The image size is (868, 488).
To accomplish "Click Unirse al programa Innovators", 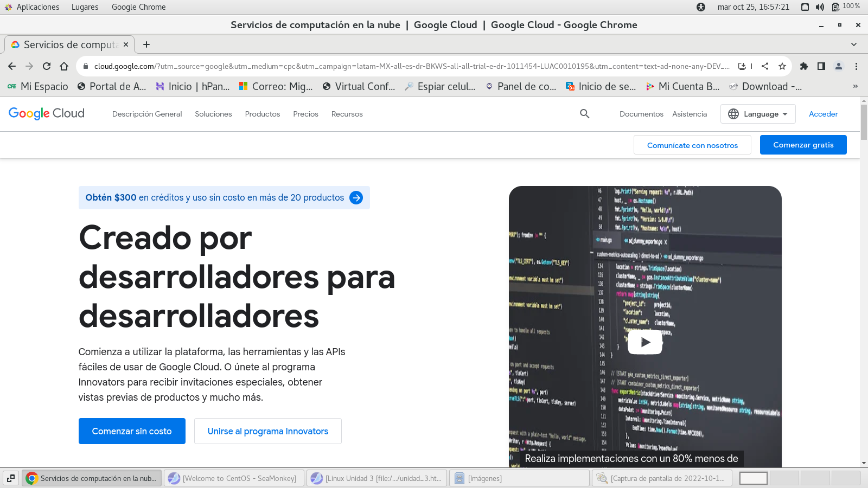I will 268,431.
